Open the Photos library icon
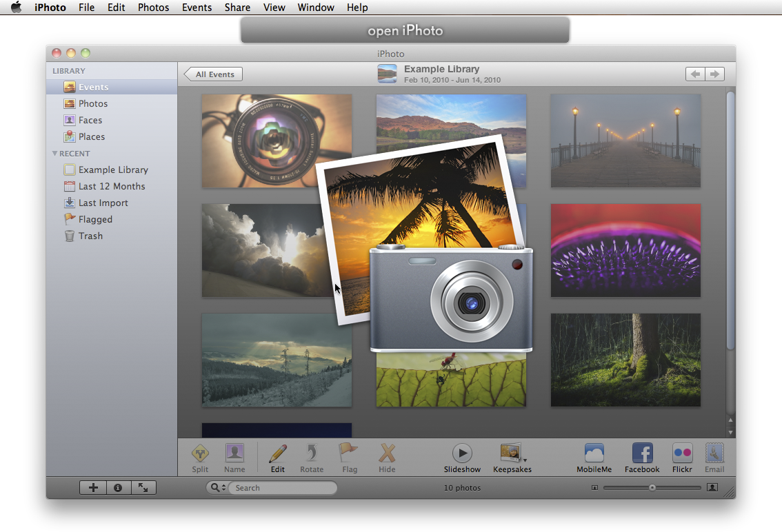Viewport: 782px width, 532px height. (70, 103)
